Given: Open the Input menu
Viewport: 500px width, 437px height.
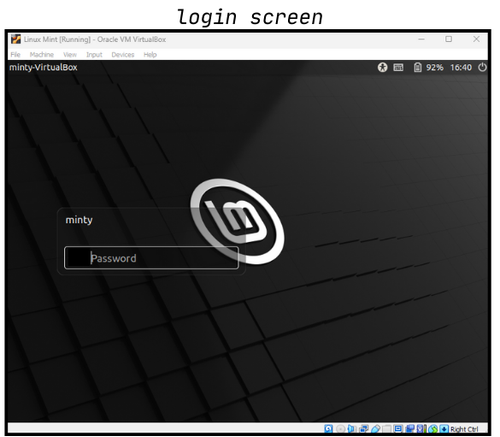Looking at the screenshot, I should (x=94, y=55).
